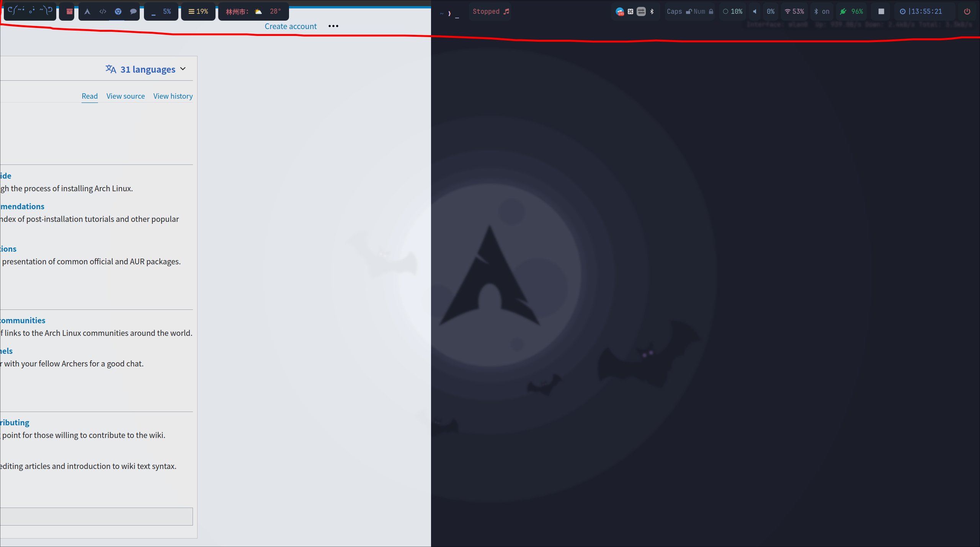The height and width of the screenshot is (547, 980).
Task: Switch to the View source tab
Action: [x=125, y=96]
